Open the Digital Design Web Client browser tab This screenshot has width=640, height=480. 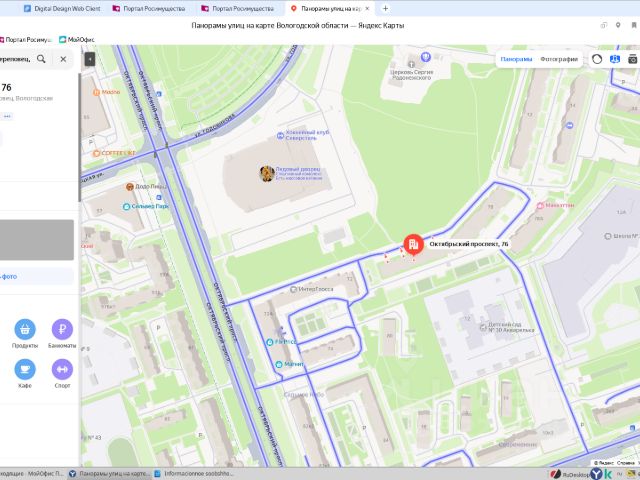(x=62, y=8)
